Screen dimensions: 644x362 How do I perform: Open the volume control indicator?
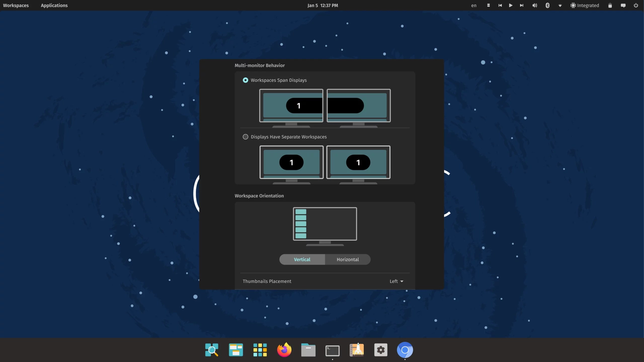tap(535, 5)
